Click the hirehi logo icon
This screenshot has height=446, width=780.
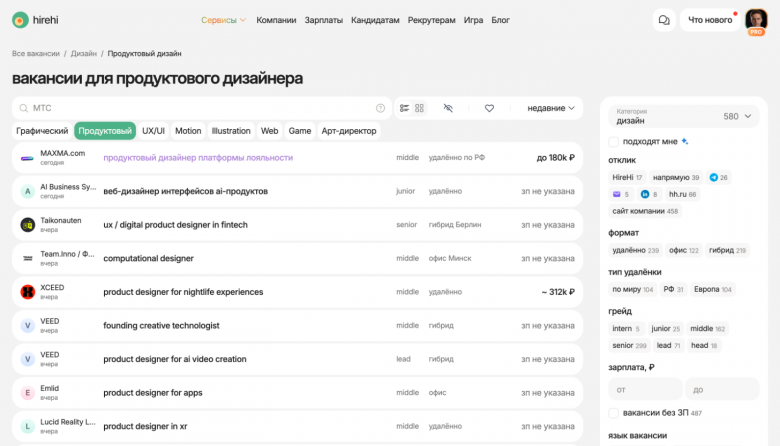pos(20,20)
